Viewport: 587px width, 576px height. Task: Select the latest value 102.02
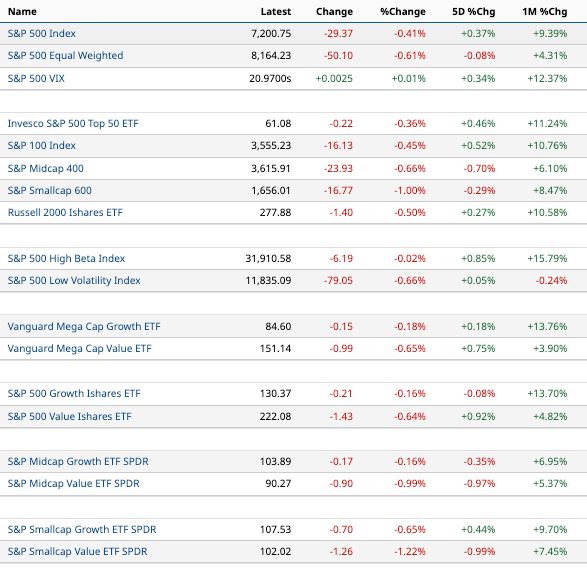click(x=275, y=551)
